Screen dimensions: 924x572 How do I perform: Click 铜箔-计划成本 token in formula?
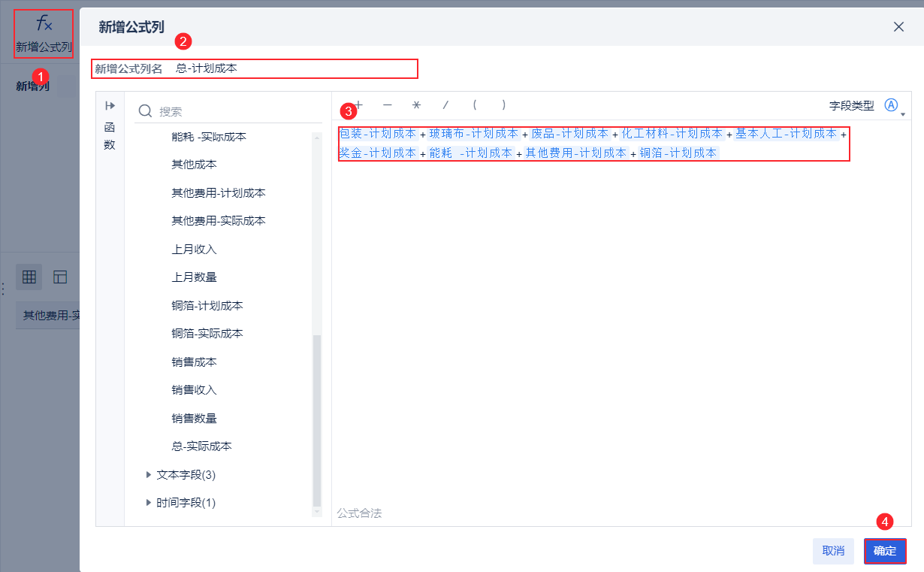[x=678, y=153]
